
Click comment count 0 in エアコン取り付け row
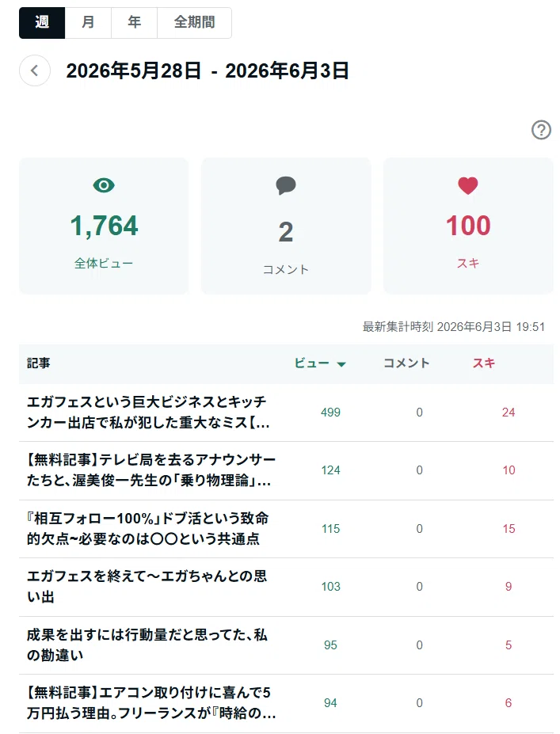[x=420, y=703]
